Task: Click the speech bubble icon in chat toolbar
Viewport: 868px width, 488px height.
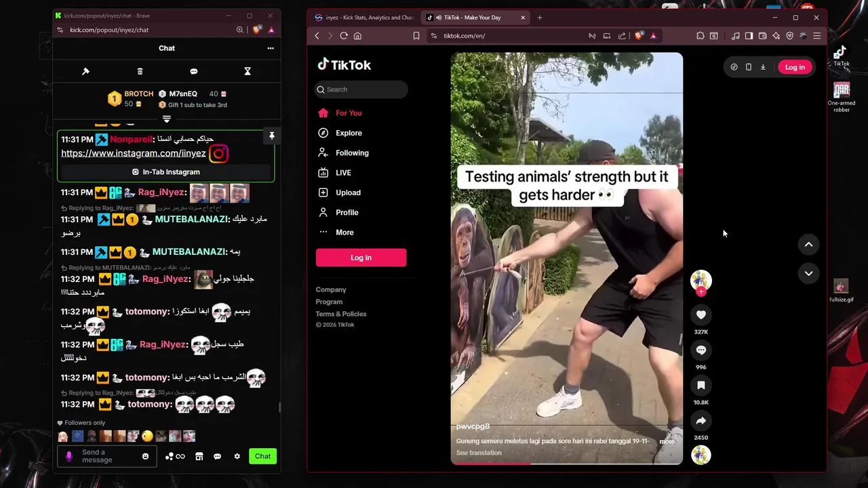Action: [x=194, y=71]
